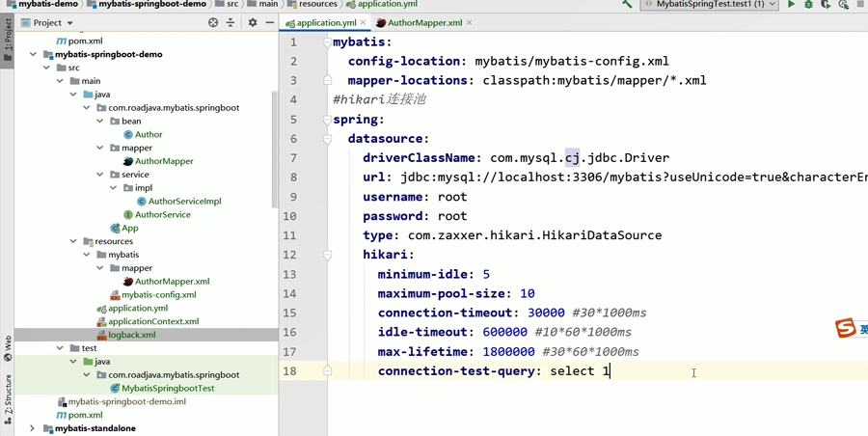
Task: Click the green Run button
Action: coord(791,4)
